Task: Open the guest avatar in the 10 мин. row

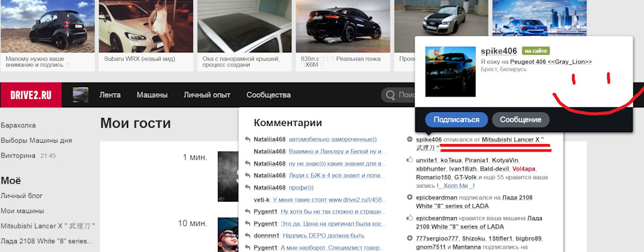Action: coord(228,235)
